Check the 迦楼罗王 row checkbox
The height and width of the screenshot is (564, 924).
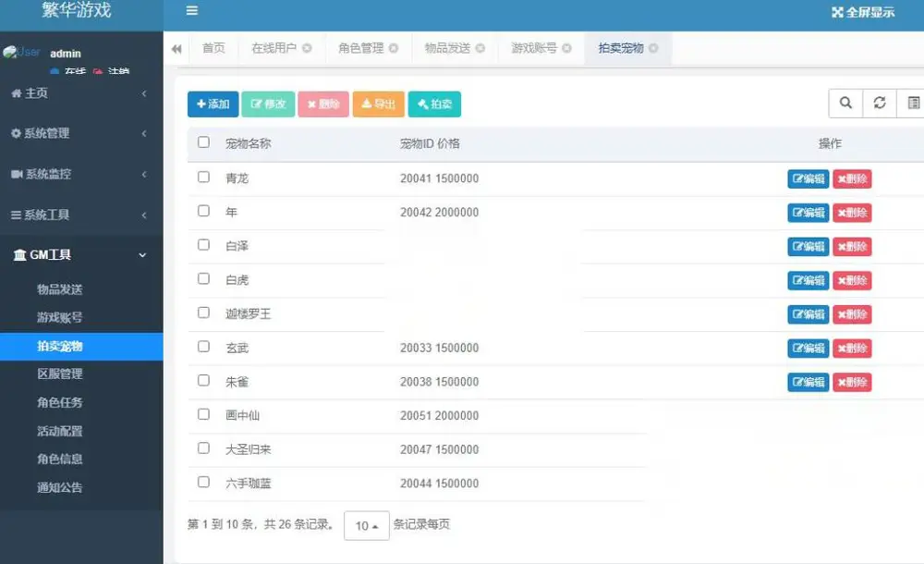click(x=204, y=313)
